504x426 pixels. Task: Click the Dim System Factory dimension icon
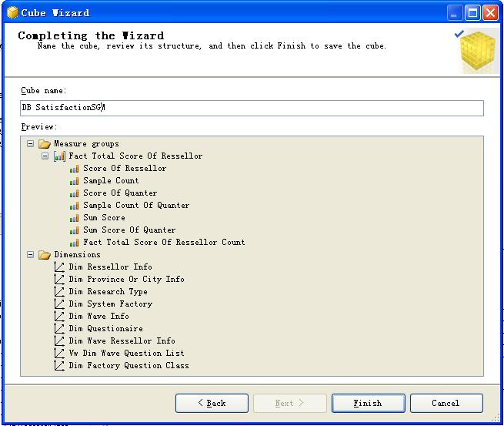59,304
